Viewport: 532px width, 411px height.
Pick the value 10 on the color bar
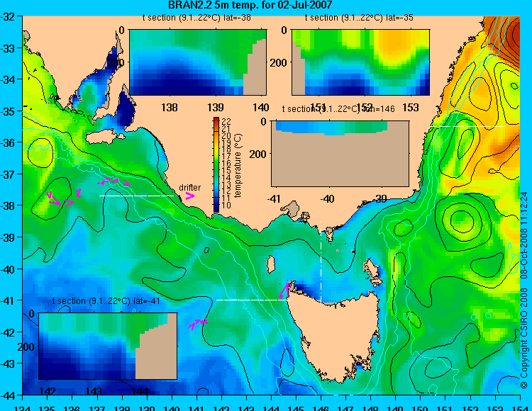click(x=226, y=205)
